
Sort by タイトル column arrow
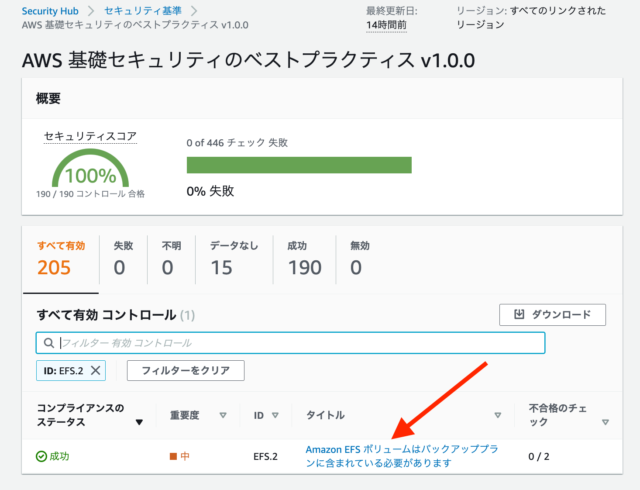point(498,415)
